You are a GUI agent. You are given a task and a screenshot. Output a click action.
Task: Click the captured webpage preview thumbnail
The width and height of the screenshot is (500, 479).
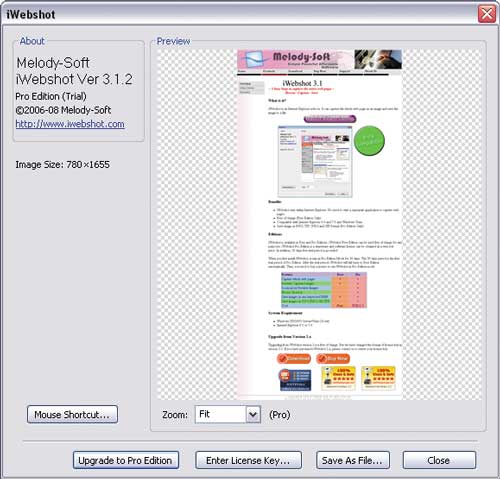pyautogui.click(x=319, y=224)
